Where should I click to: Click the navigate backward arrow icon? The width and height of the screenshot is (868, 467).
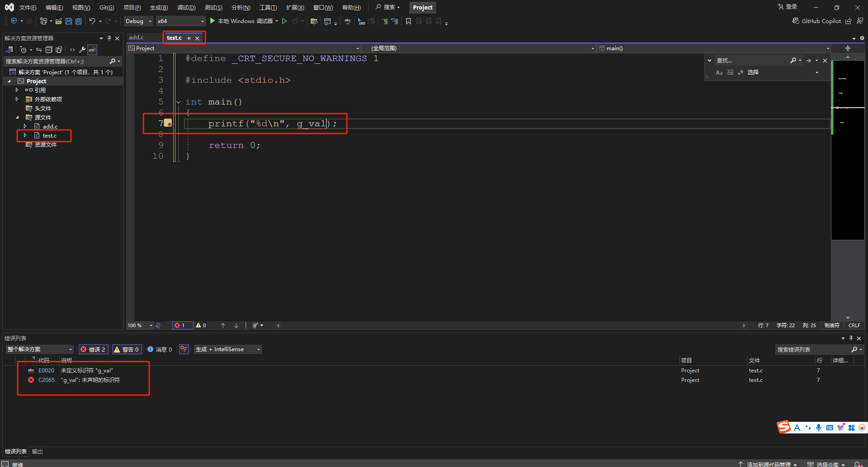pos(14,21)
